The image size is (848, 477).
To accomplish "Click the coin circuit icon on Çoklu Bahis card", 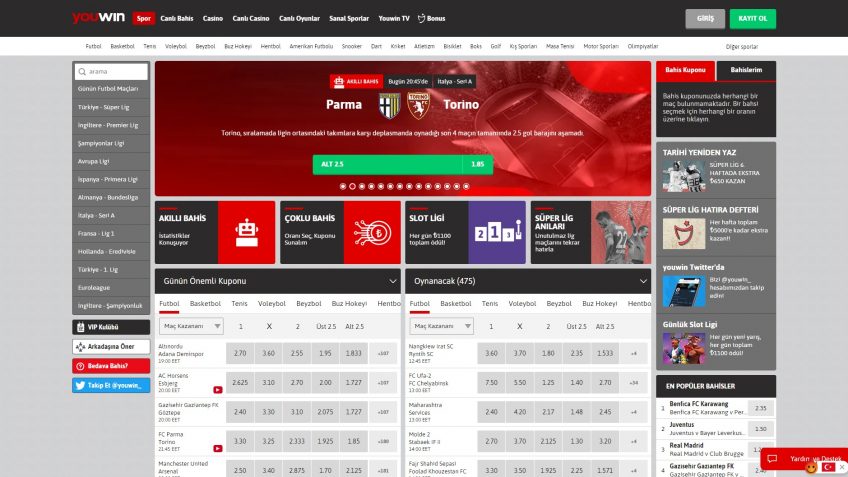I will (372, 233).
